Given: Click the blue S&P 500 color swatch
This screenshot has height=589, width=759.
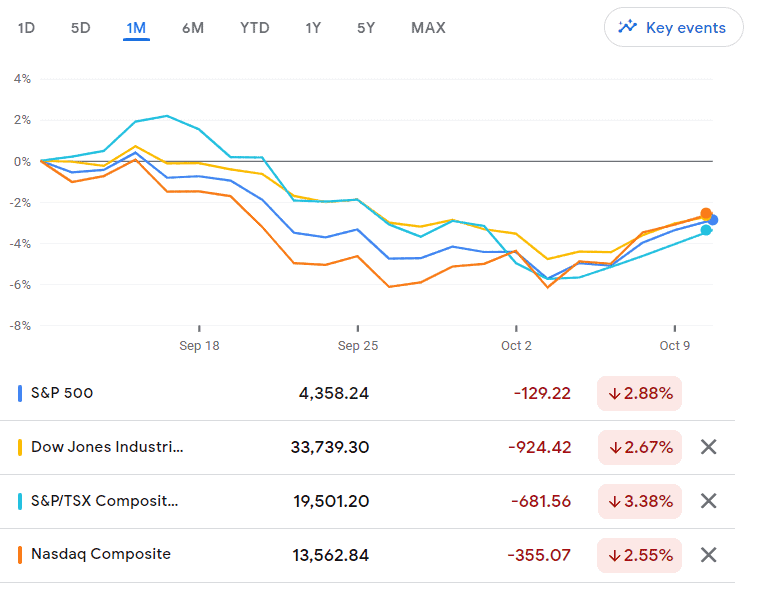Looking at the screenshot, I should [x=21, y=393].
